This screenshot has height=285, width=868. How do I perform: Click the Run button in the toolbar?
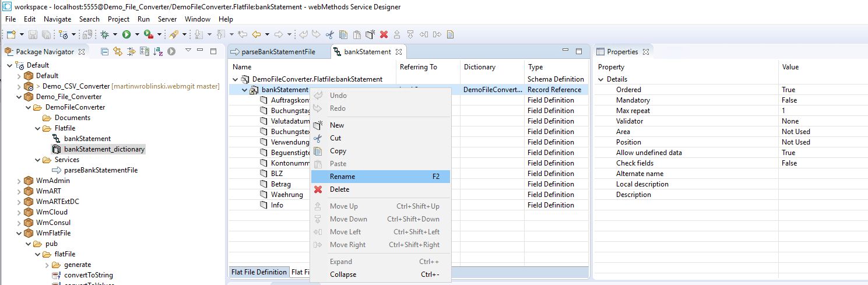click(x=126, y=34)
